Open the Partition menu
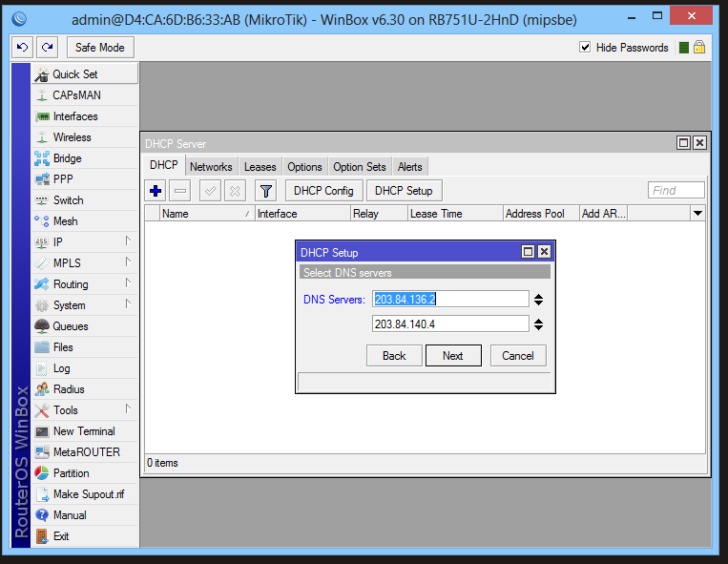Image resolution: width=728 pixels, height=564 pixels. 85,473
